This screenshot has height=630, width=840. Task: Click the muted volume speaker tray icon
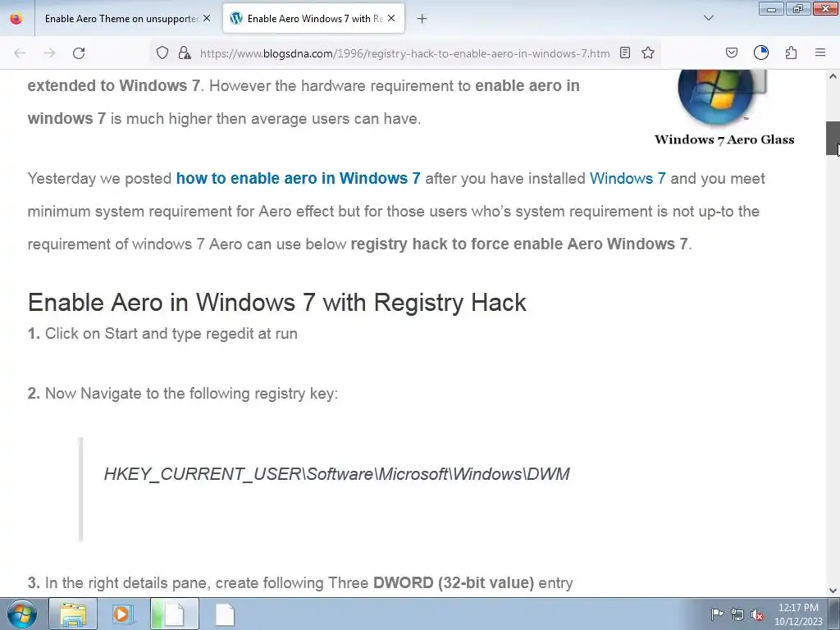(x=757, y=614)
